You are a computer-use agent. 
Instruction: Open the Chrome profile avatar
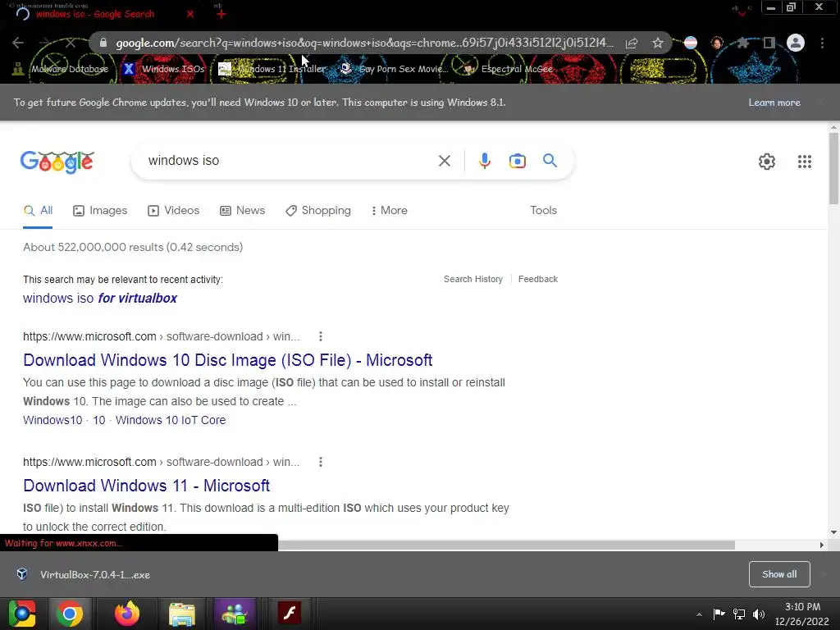[x=796, y=43]
